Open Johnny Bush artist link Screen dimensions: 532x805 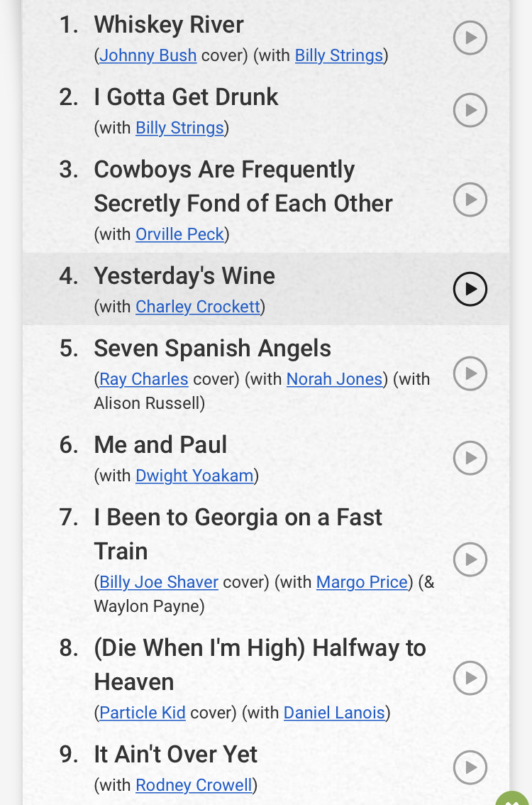tap(148, 55)
